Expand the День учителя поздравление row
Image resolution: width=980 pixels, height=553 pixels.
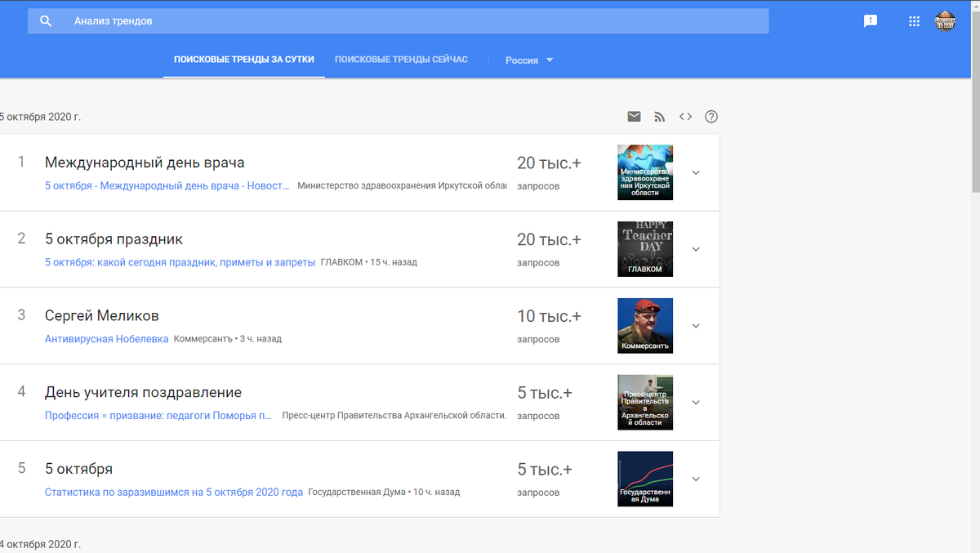click(x=696, y=402)
